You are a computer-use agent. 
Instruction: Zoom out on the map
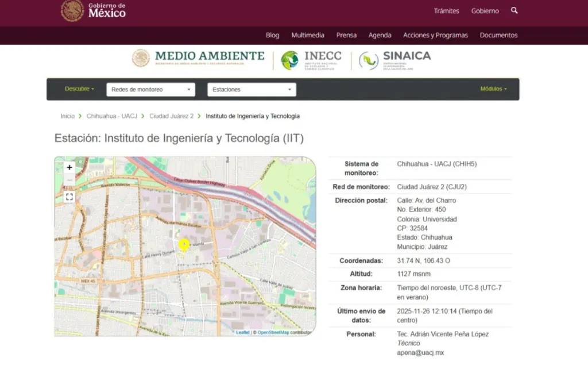(x=69, y=180)
